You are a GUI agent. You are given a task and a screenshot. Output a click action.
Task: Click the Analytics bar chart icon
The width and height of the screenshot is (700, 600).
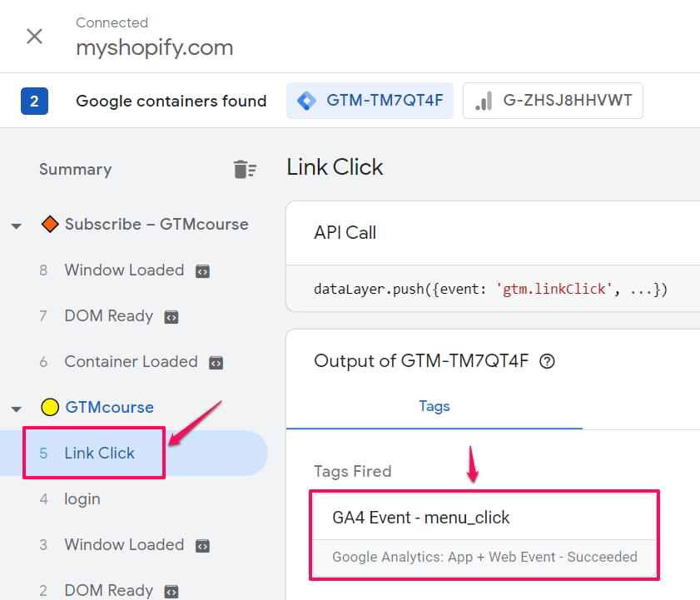(x=484, y=101)
